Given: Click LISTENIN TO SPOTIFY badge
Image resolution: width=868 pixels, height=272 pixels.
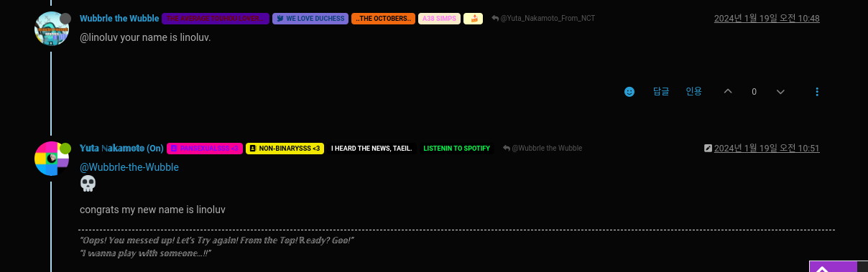Looking at the screenshot, I should coord(456,149).
